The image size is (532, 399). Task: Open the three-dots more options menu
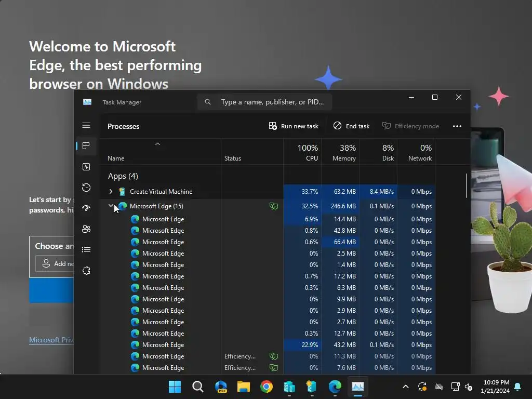tap(457, 126)
